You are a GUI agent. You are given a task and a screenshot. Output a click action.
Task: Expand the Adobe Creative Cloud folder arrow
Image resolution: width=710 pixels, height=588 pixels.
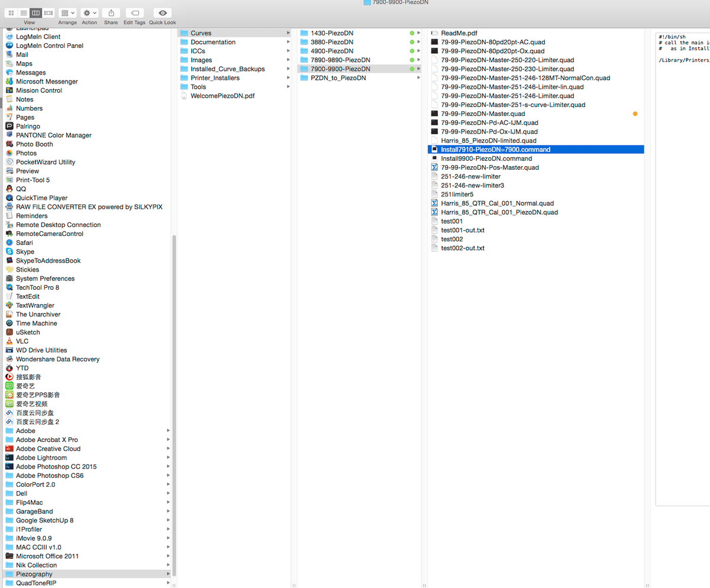point(168,449)
